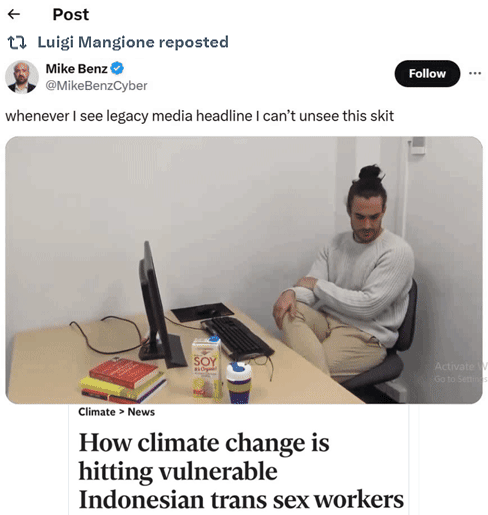Go back using the left arrow

(x=14, y=14)
